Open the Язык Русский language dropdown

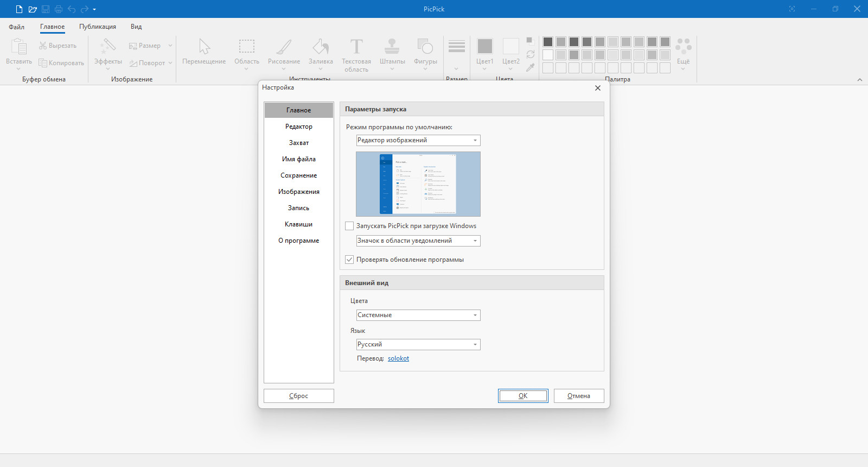(418, 344)
